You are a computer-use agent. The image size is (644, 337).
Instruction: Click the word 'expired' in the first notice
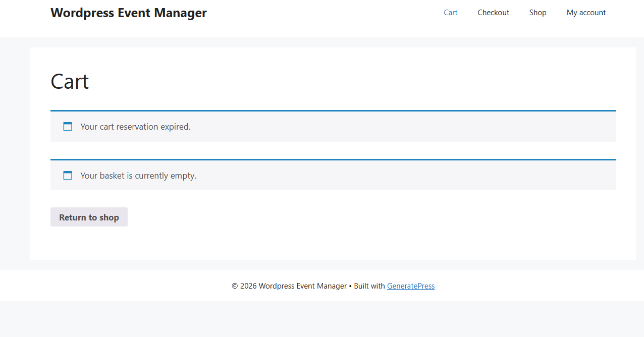pyautogui.click(x=175, y=127)
